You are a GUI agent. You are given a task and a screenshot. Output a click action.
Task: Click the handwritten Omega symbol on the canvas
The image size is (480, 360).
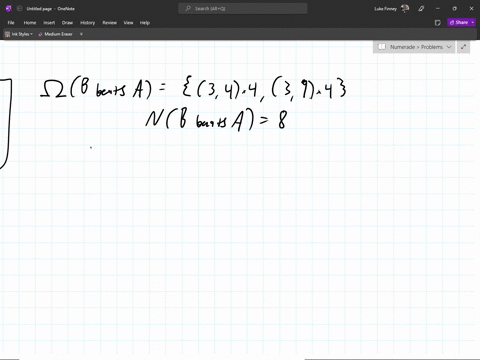pyautogui.click(x=53, y=89)
